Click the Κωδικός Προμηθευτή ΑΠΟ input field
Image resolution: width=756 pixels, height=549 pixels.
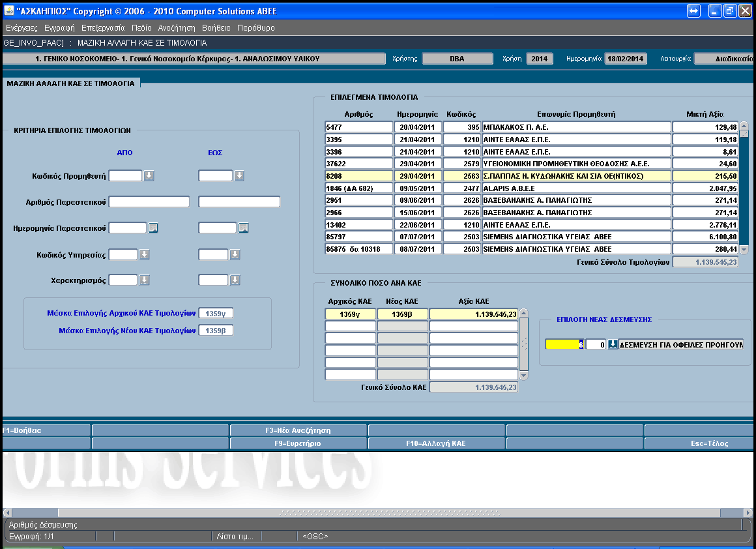pyautogui.click(x=125, y=175)
